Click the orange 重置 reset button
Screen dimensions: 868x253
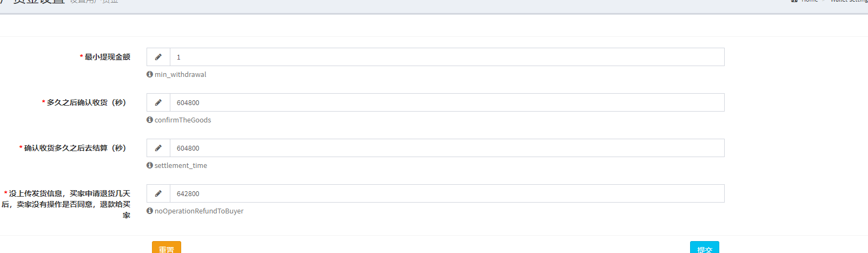coord(167,248)
